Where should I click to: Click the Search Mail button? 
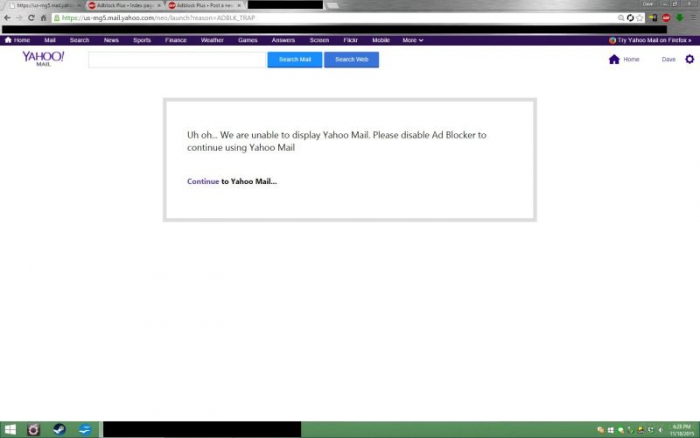pos(295,59)
